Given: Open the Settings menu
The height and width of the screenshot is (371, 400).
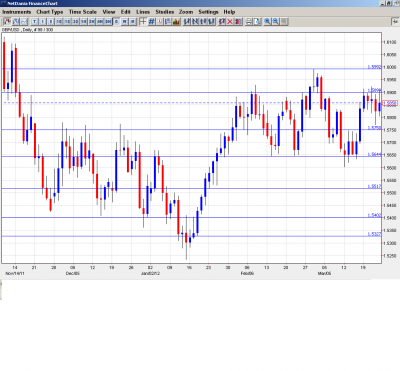Looking at the screenshot, I should pyautogui.click(x=208, y=12).
